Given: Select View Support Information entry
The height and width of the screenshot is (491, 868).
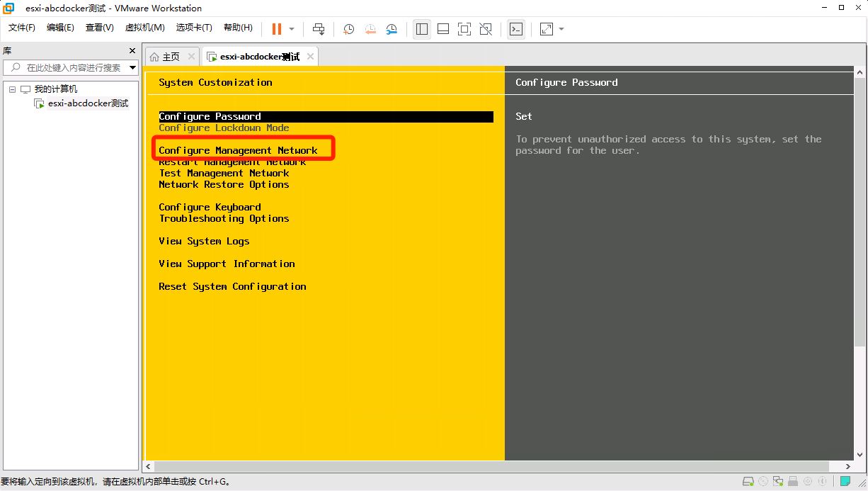Looking at the screenshot, I should [227, 264].
